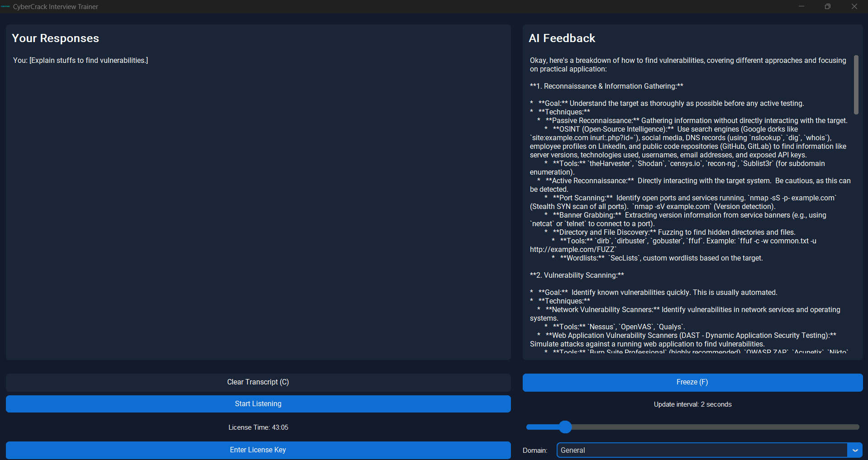868x460 pixels.
Task: Click the Your Responses panel header
Action: point(55,38)
